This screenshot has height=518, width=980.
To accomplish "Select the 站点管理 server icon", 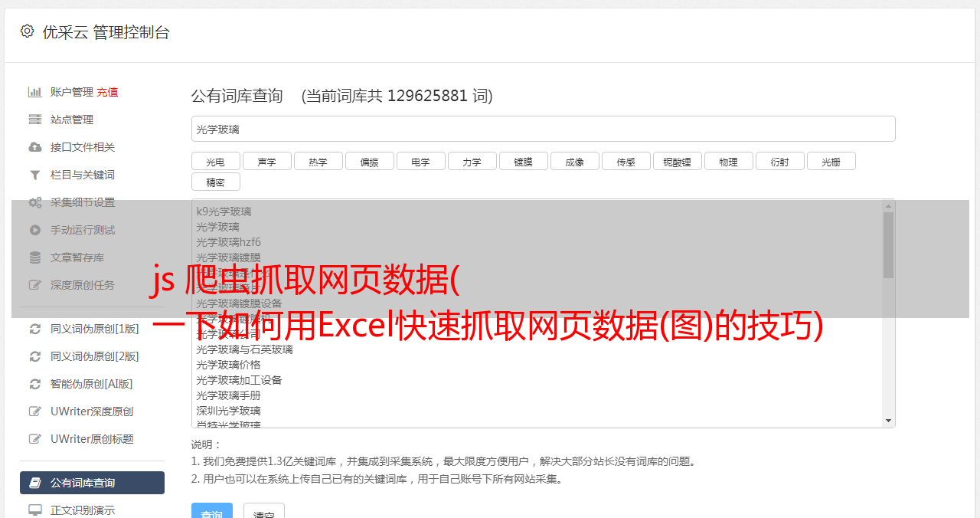I will pyautogui.click(x=34, y=120).
